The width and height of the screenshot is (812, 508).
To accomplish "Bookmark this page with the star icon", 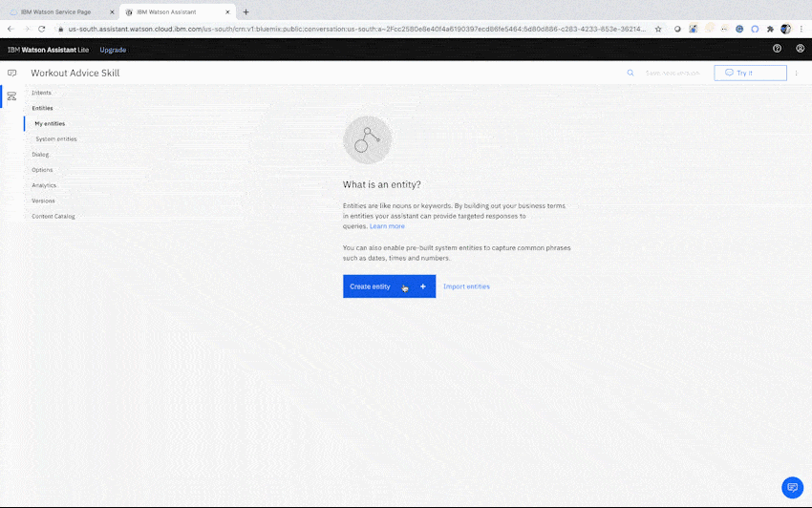I will point(658,29).
